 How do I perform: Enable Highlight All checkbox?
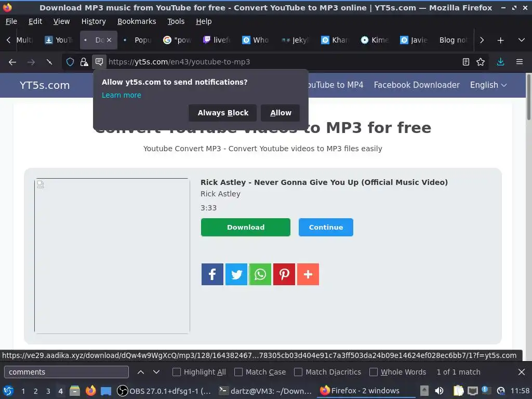177,372
